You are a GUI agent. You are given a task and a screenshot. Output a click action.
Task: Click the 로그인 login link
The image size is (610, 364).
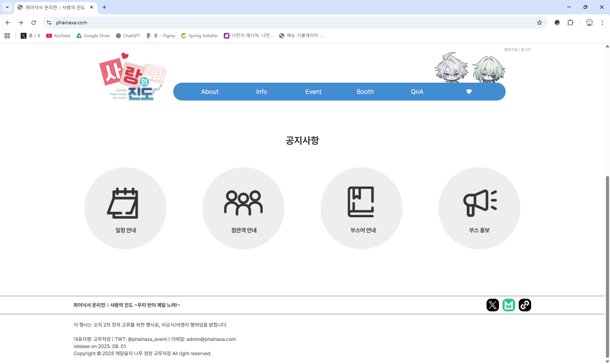(x=526, y=50)
